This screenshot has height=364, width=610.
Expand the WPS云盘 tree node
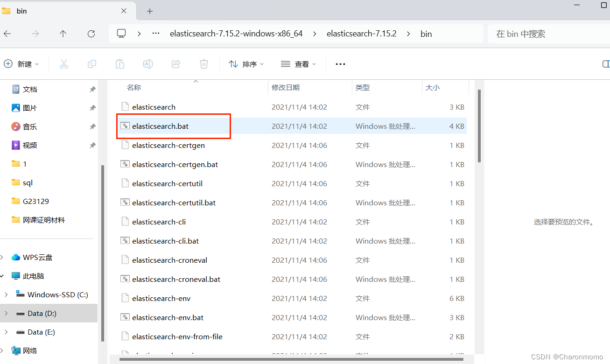[x=2, y=257]
